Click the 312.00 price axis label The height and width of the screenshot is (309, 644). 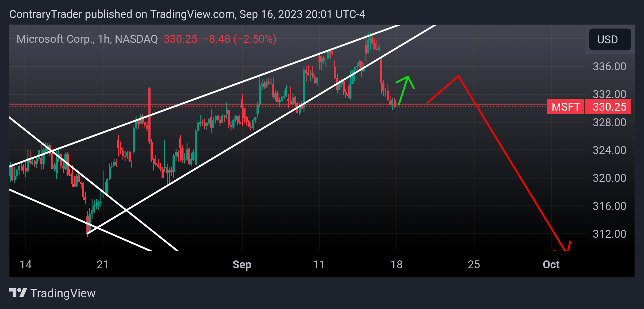[x=609, y=234]
